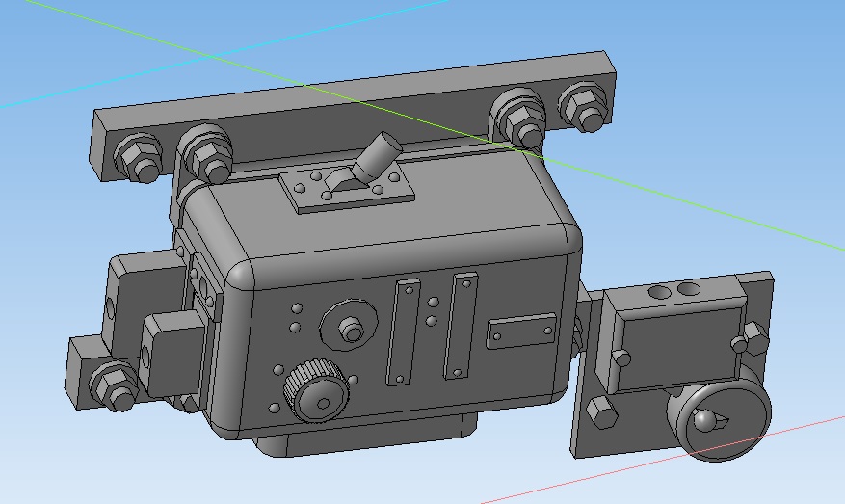Select the hex bolt below the right block

pyautogui.click(x=601, y=412)
